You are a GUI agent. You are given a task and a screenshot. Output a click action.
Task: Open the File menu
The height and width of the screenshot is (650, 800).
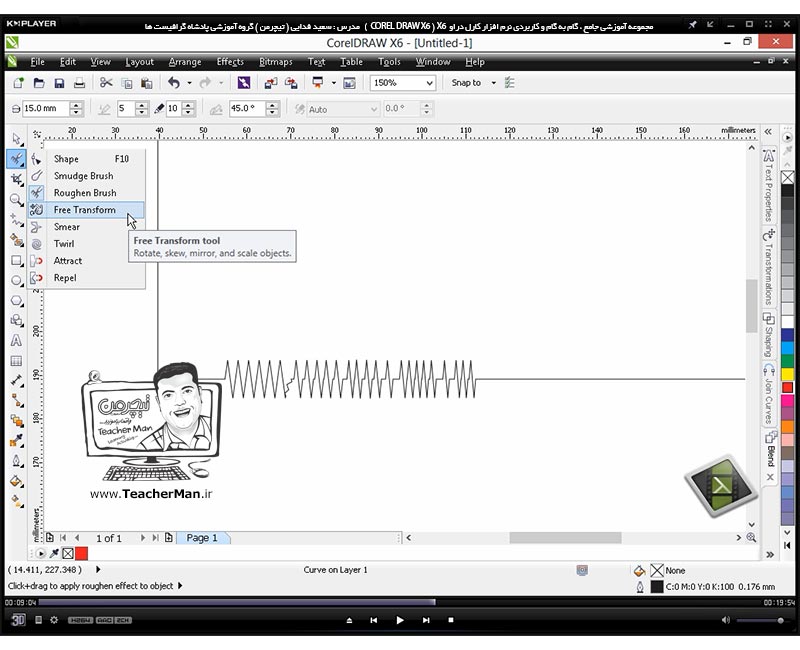coord(37,62)
